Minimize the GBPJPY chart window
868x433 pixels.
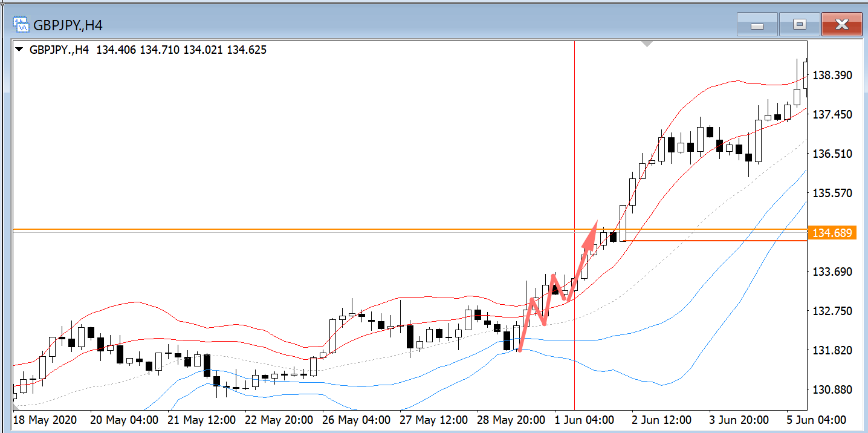(x=757, y=25)
